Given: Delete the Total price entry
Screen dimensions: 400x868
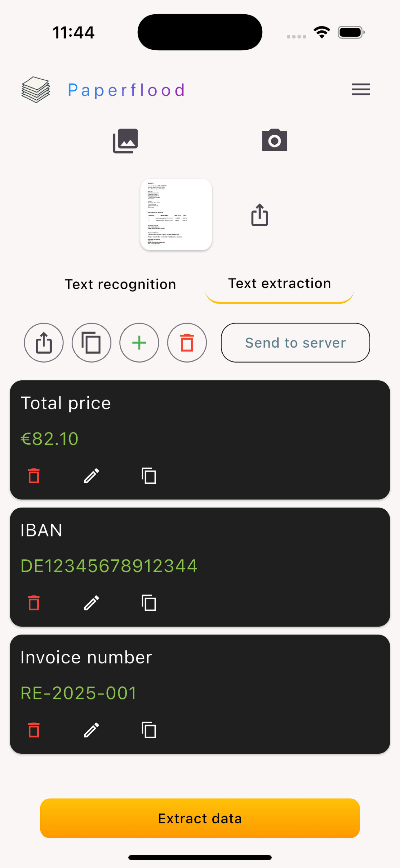Looking at the screenshot, I should pyautogui.click(x=34, y=476).
